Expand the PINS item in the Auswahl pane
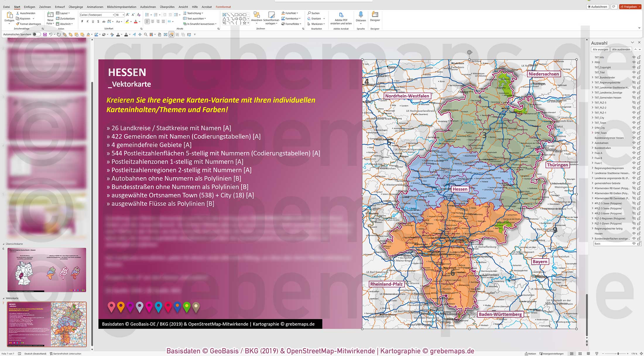Screen dimensions: 644x356 (592, 62)
